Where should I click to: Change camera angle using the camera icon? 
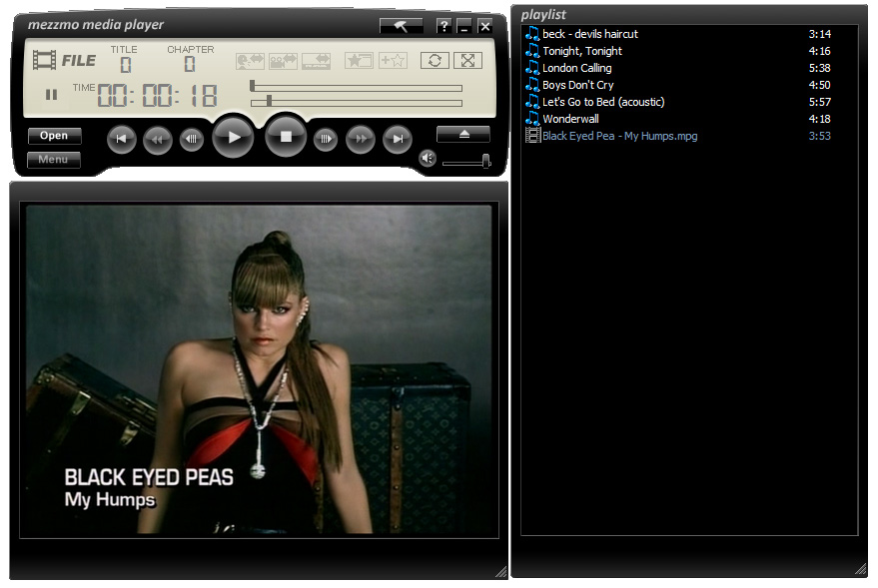283,61
